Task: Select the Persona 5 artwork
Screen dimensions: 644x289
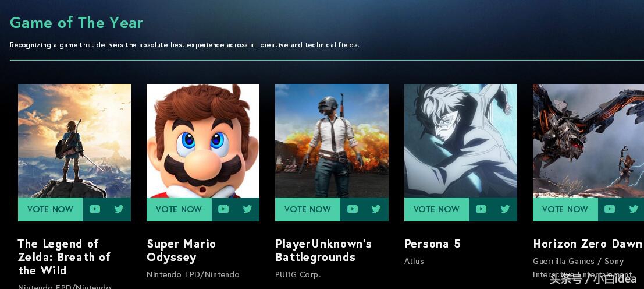Action: pos(461,140)
